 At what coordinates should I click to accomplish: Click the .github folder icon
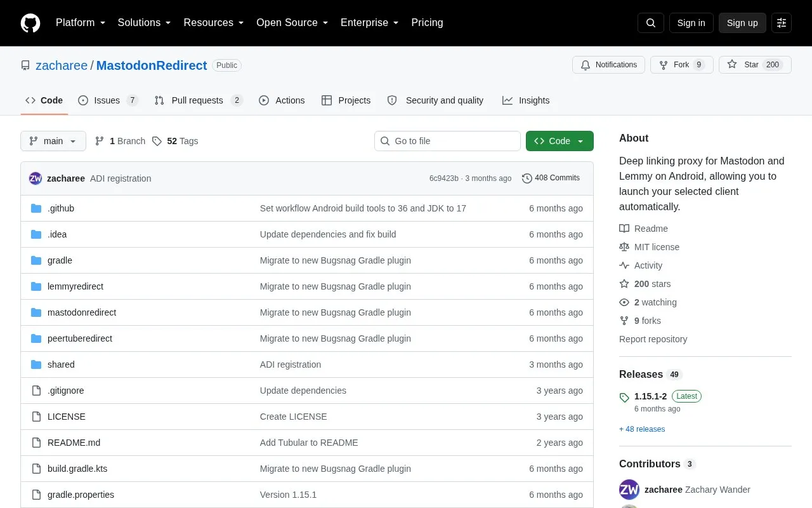[36, 208]
